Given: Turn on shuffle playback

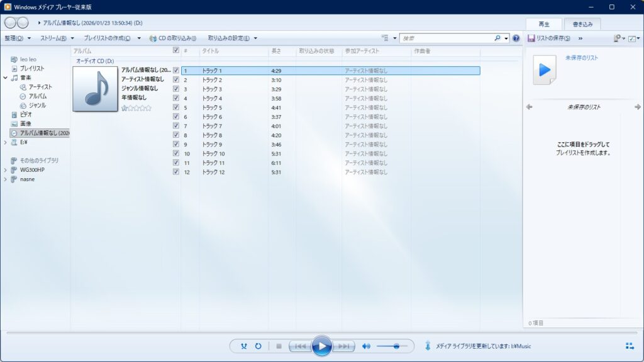Looking at the screenshot, I should [244, 346].
